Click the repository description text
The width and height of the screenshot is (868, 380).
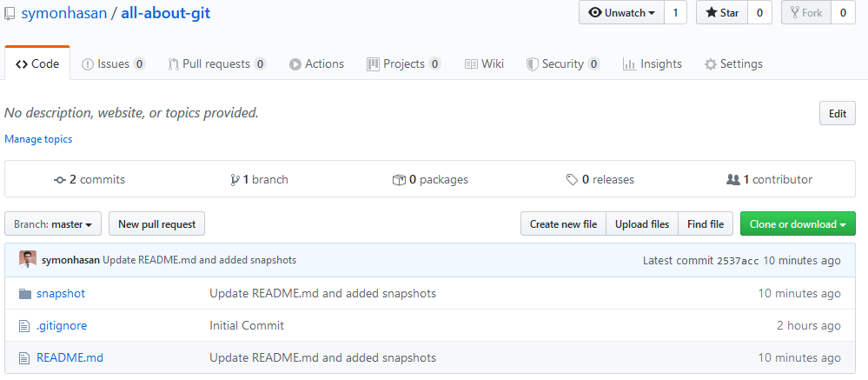pyautogui.click(x=132, y=113)
